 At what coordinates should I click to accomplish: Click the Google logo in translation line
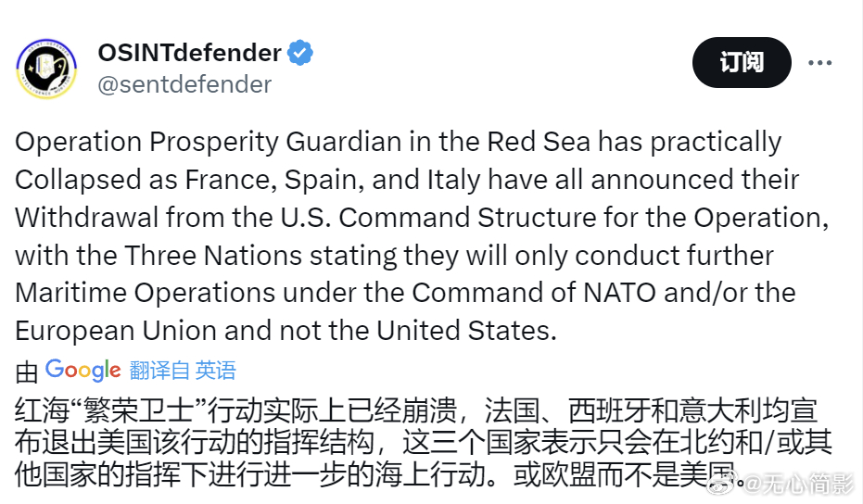tap(83, 371)
